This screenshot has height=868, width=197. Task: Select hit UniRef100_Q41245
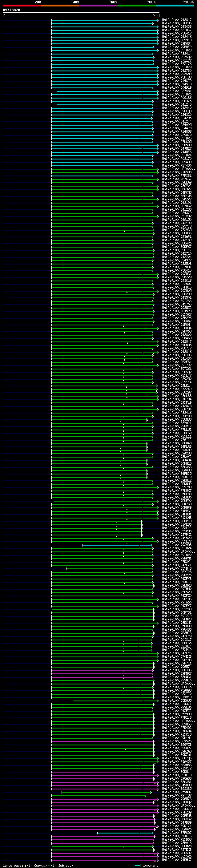click(x=177, y=104)
